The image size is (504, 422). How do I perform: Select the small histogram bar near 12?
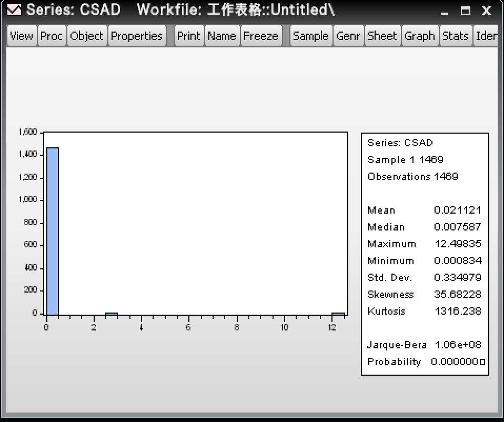pyautogui.click(x=338, y=314)
